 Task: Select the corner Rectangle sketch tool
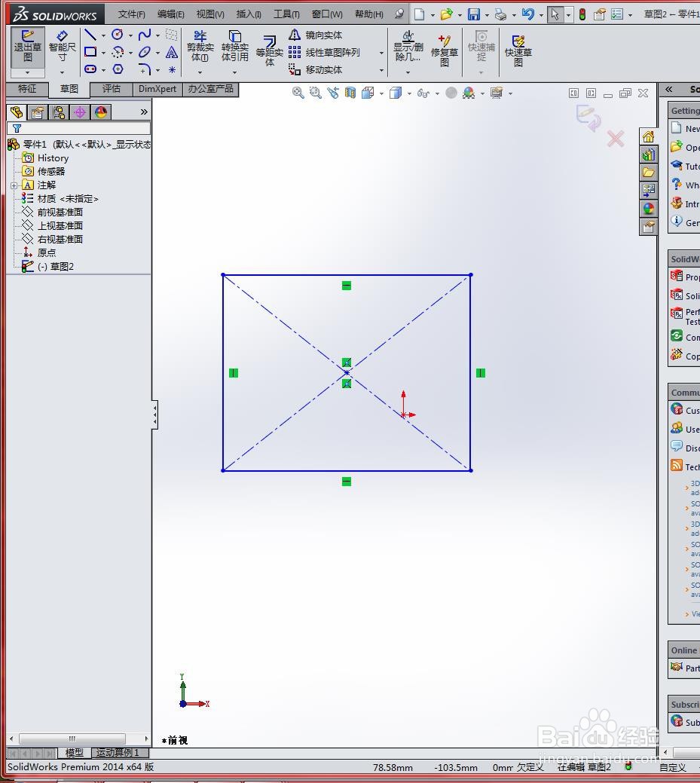(x=90, y=52)
